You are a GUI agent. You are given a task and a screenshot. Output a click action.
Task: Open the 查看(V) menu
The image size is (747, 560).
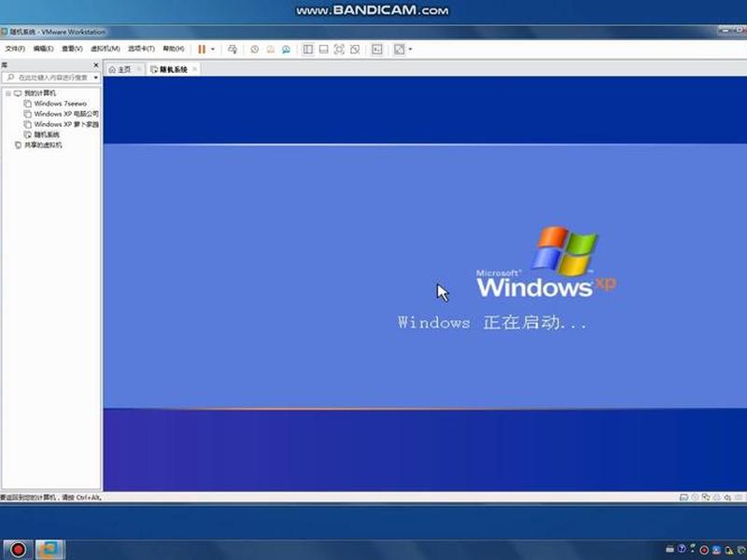tap(72, 49)
